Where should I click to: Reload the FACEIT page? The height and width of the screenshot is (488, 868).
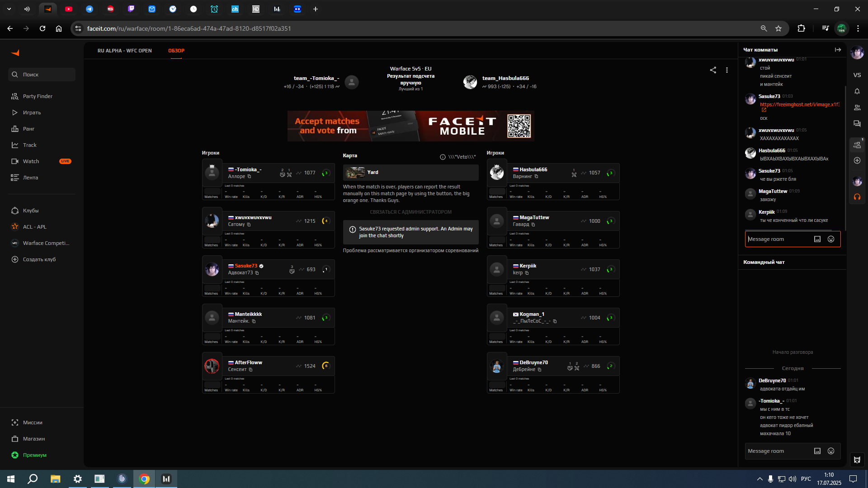coord(42,28)
